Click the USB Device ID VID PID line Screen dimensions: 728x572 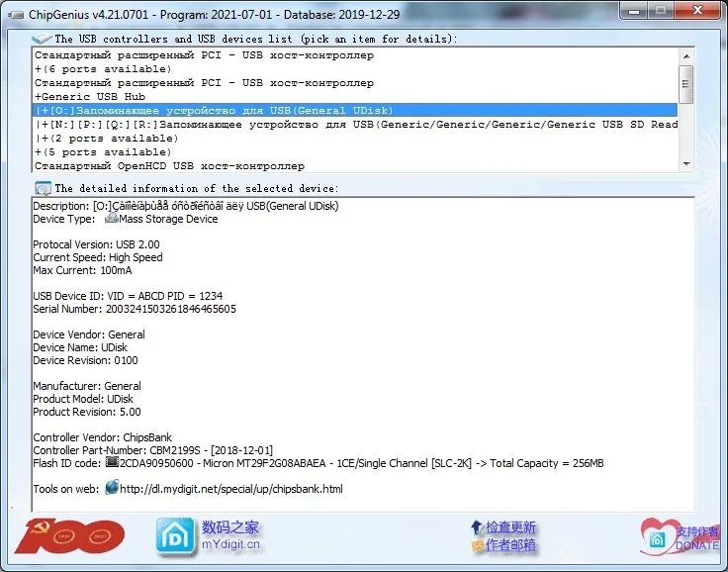coord(128,296)
